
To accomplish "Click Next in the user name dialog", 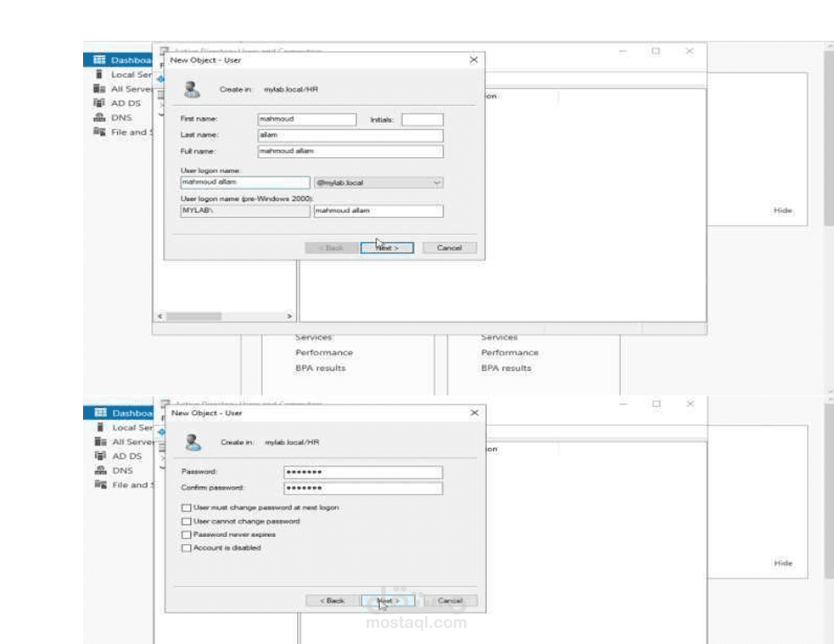I will coord(387,248).
